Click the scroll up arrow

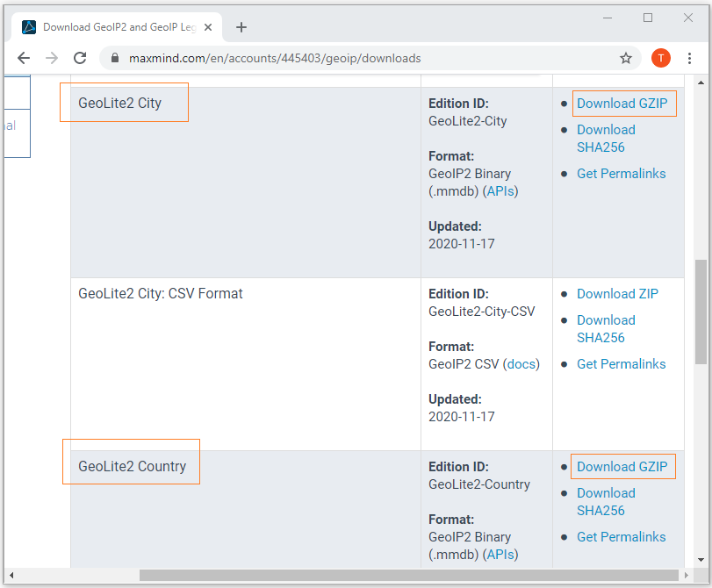[701, 82]
